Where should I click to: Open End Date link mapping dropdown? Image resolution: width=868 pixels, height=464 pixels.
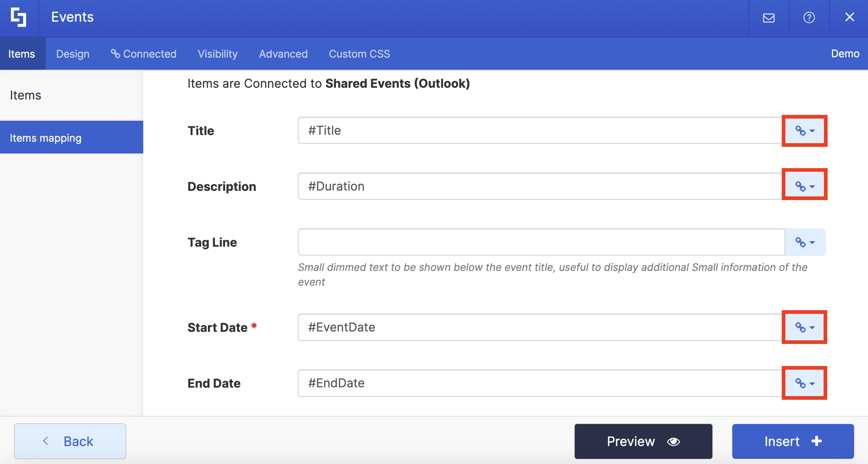(804, 383)
